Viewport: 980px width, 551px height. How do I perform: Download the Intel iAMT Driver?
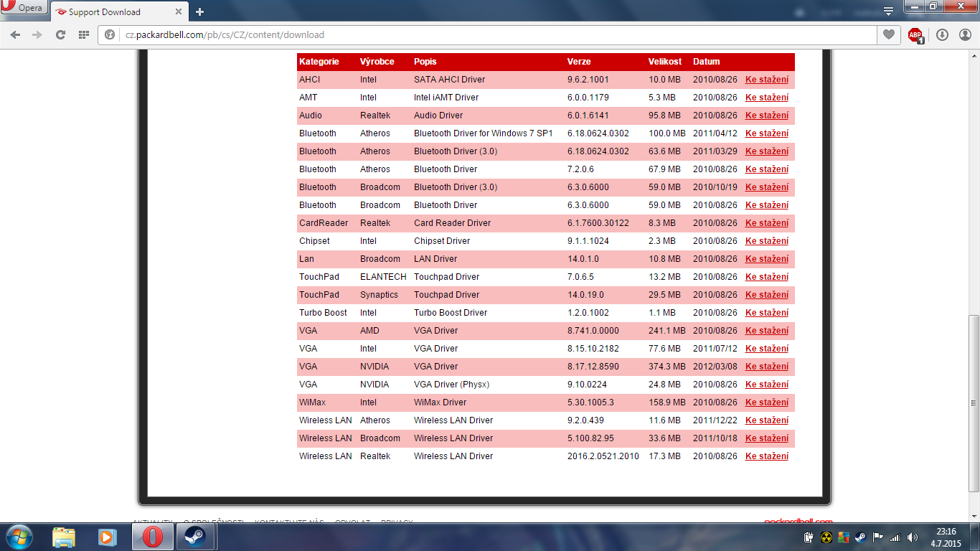(767, 98)
